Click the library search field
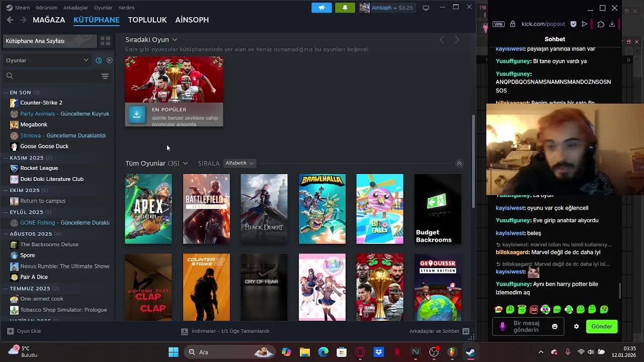 tap(50, 76)
